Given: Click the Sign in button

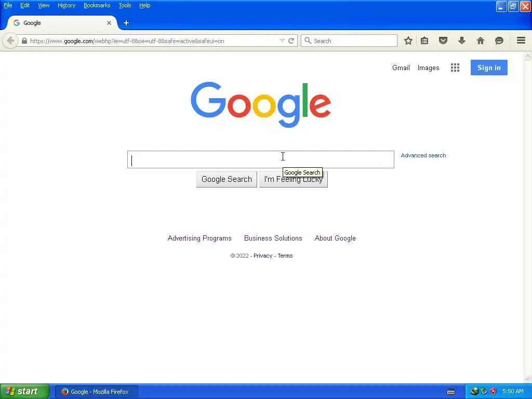Looking at the screenshot, I should point(489,68).
